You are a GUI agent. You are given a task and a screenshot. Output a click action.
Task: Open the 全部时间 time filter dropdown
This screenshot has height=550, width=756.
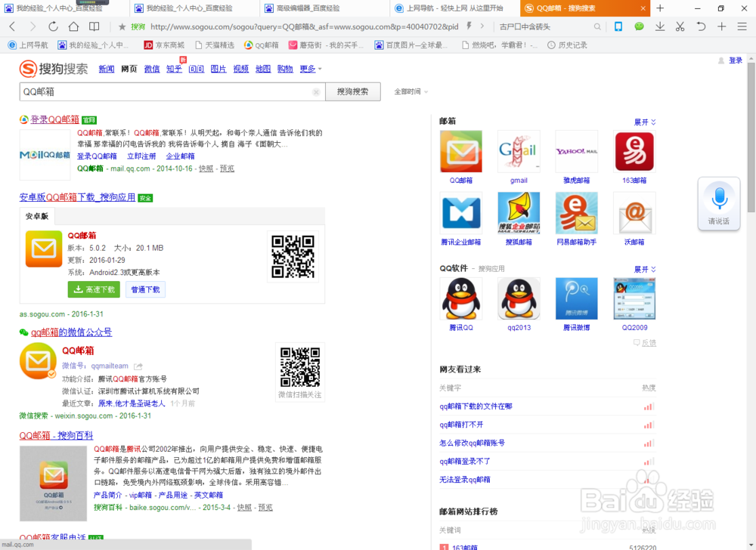(411, 91)
